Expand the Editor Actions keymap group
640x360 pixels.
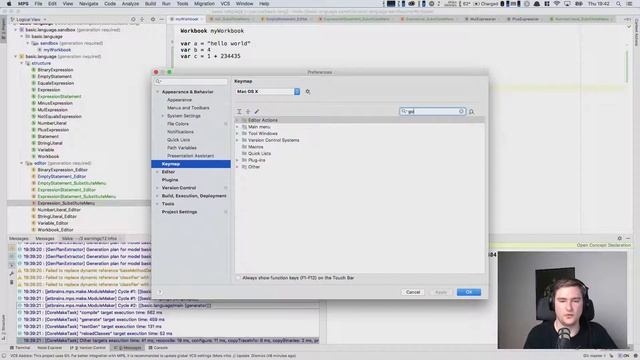[x=238, y=120]
